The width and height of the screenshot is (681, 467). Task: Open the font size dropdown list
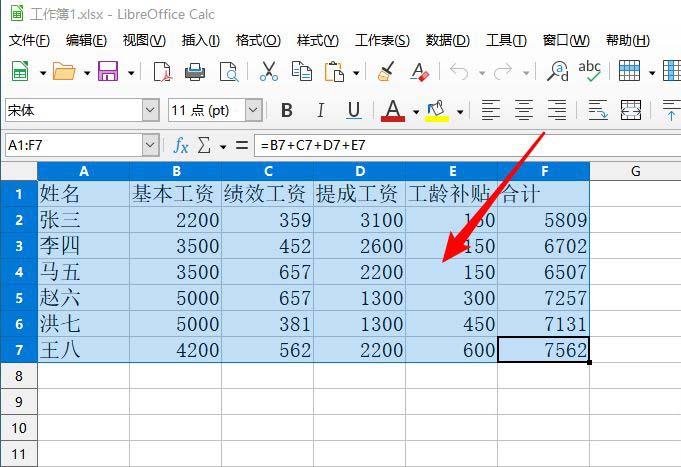(x=253, y=110)
